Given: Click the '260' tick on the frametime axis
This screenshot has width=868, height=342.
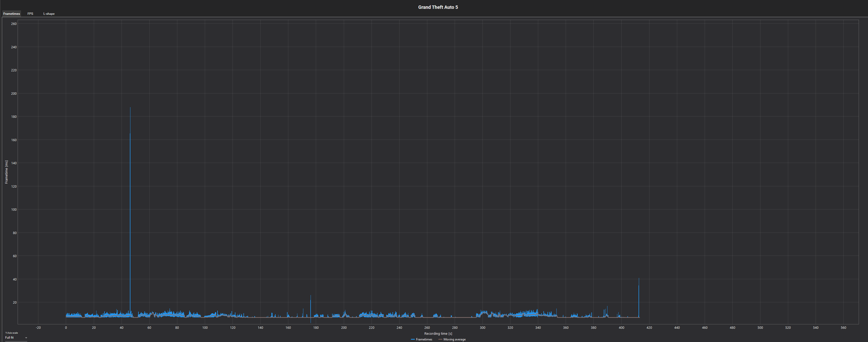Looking at the screenshot, I should click(x=14, y=24).
